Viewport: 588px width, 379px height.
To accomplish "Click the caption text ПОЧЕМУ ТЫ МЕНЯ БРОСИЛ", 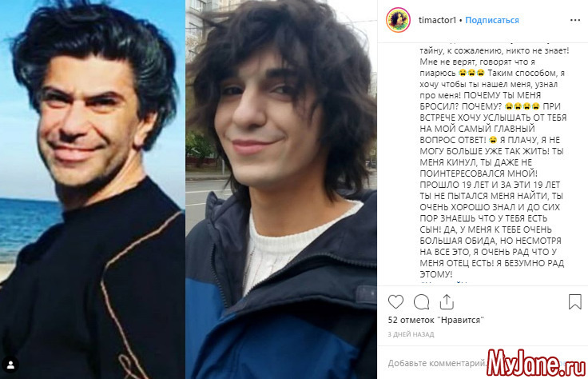I will pyautogui.click(x=480, y=101).
